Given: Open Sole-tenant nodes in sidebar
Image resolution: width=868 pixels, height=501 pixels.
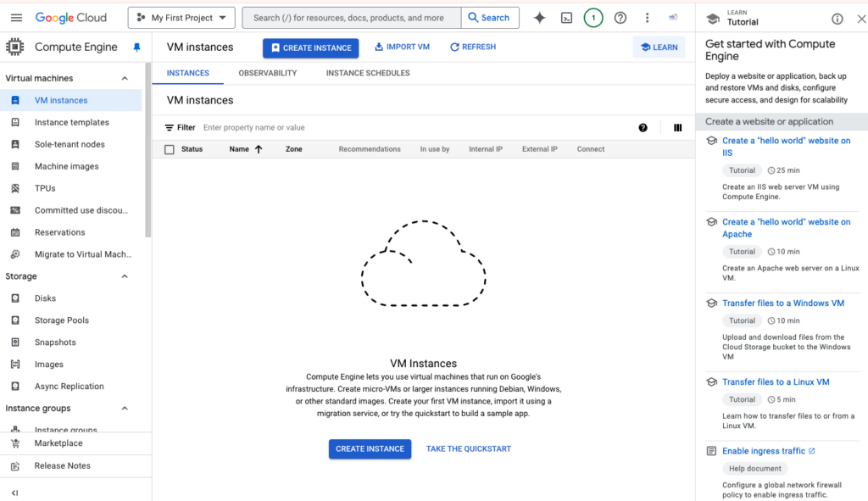Looking at the screenshot, I should 71,144.
